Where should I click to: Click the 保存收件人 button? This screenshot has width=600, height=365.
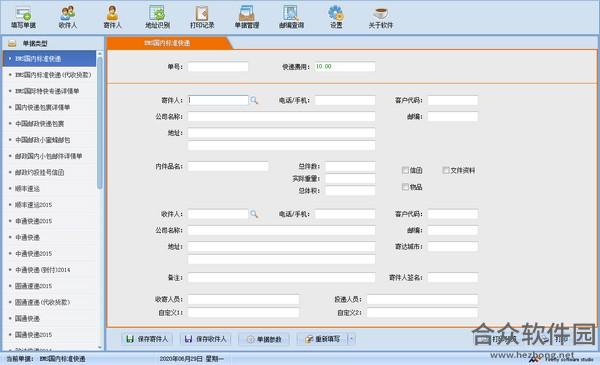(205, 339)
